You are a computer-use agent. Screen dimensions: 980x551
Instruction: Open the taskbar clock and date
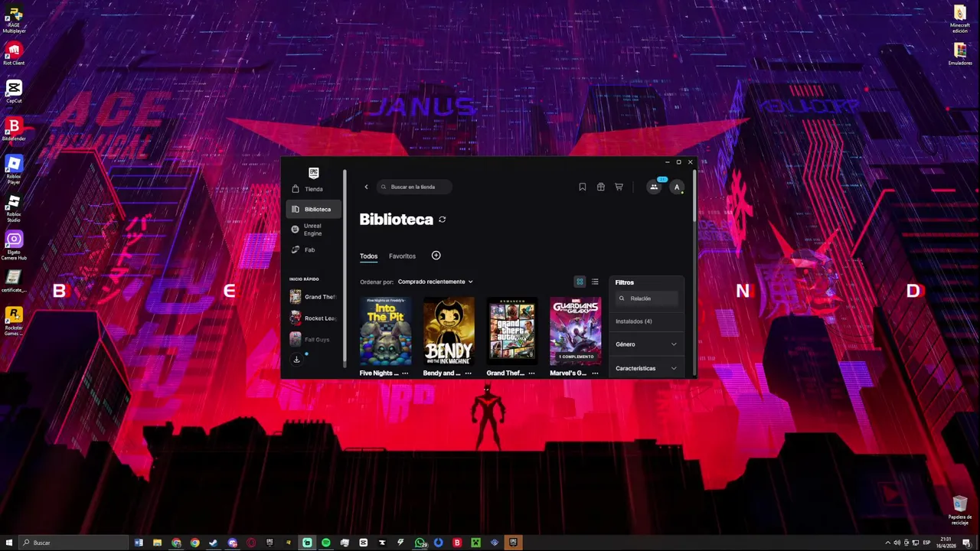[x=946, y=543]
